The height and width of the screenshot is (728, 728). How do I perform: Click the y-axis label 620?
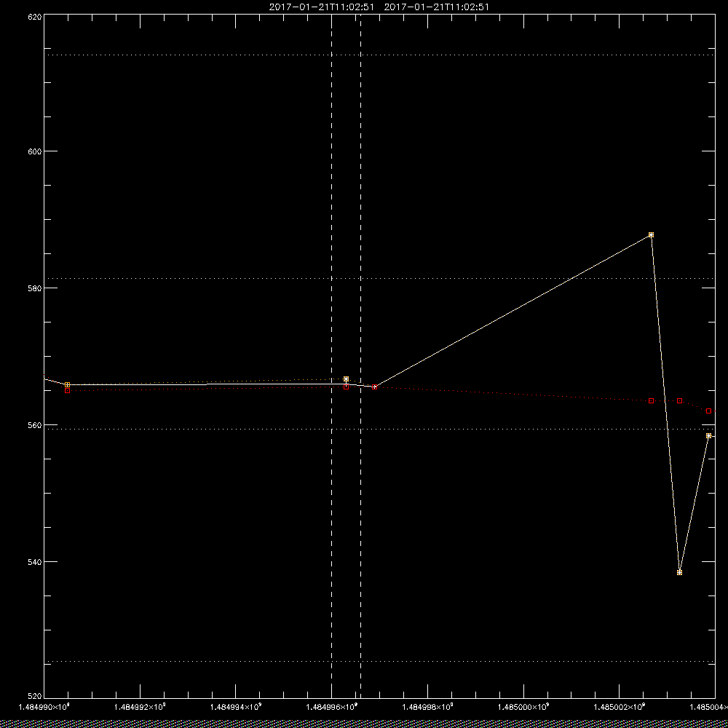pos(35,17)
